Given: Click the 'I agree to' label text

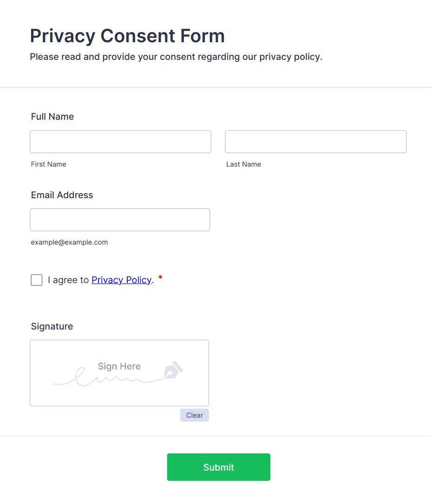Looking at the screenshot, I should [x=68, y=280].
